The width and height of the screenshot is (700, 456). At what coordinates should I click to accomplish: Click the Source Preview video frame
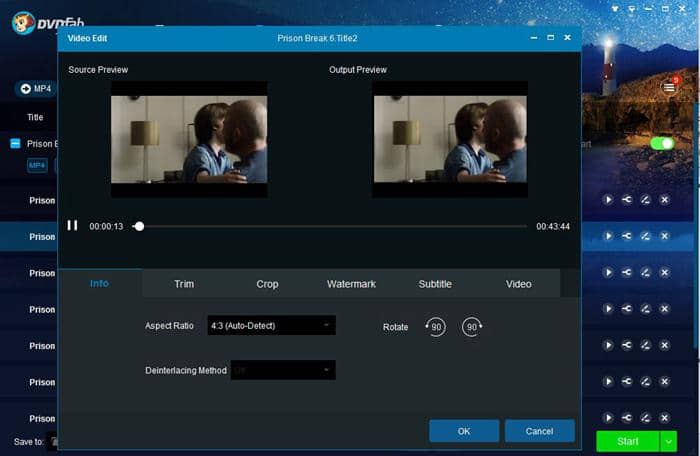point(189,139)
